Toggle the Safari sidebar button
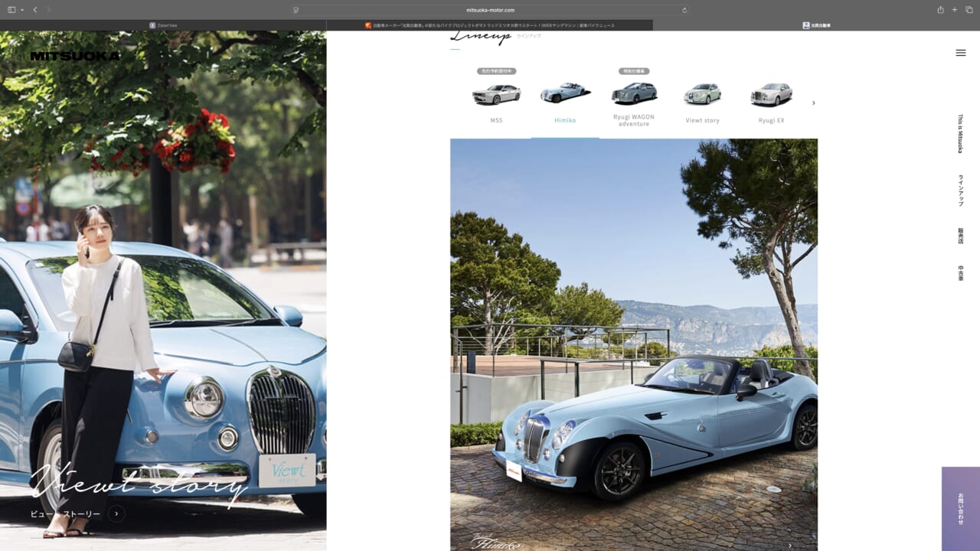The height and width of the screenshot is (551, 980). pyautogui.click(x=11, y=10)
